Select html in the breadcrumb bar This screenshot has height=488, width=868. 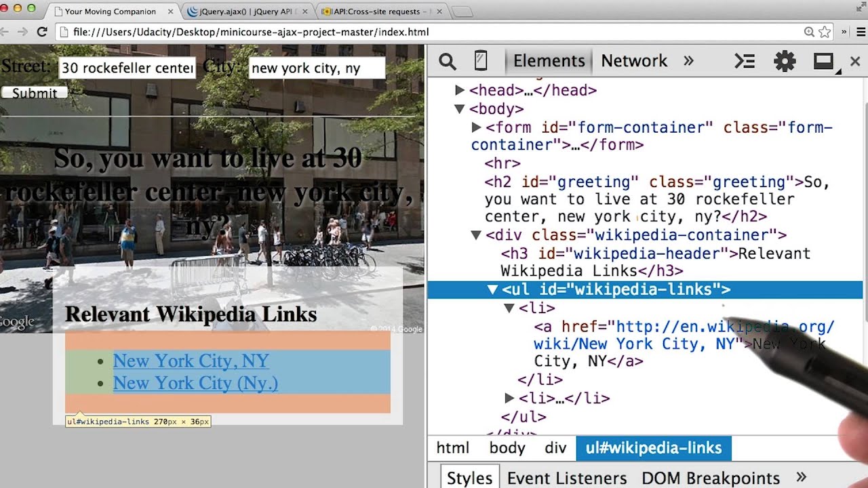pos(452,448)
